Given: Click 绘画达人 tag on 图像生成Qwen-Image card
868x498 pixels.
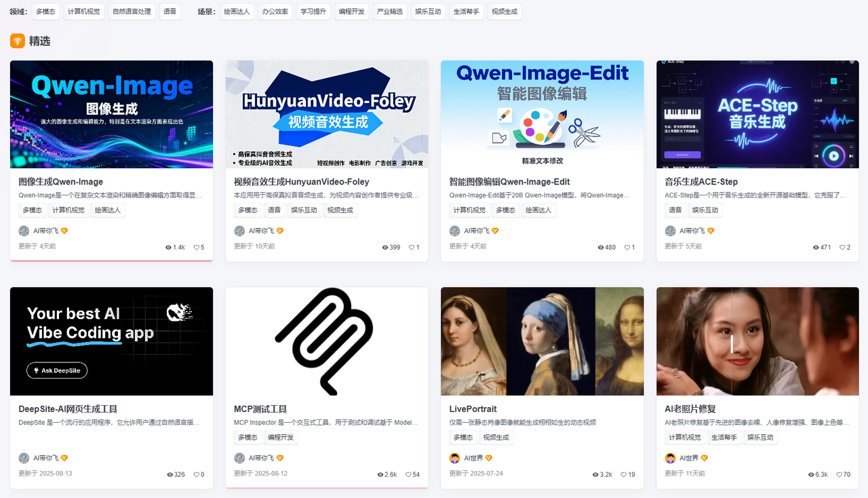Looking at the screenshot, I should coord(108,210).
